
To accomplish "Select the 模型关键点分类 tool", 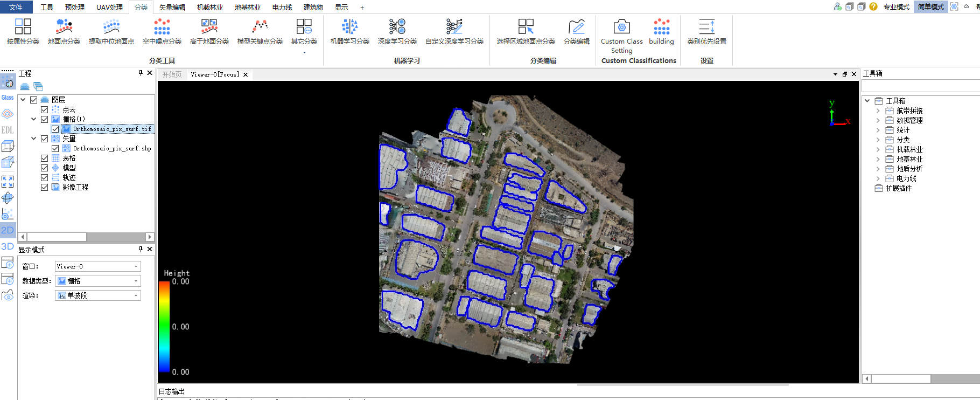I will (260, 31).
